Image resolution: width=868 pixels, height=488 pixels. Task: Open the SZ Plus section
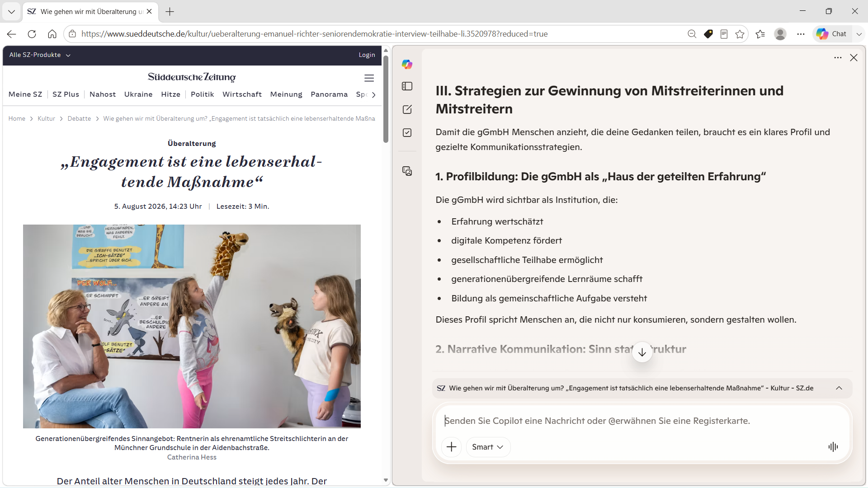(x=66, y=94)
